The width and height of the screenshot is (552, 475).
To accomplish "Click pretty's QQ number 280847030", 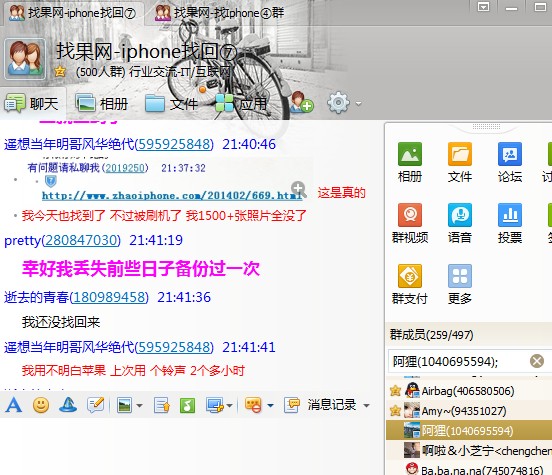I will pyautogui.click(x=81, y=240).
